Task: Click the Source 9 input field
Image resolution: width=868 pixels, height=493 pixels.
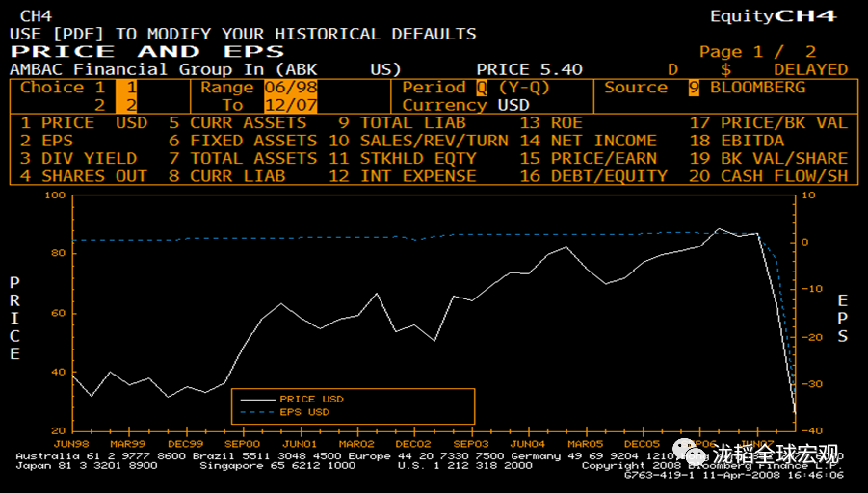Action: [x=694, y=88]
